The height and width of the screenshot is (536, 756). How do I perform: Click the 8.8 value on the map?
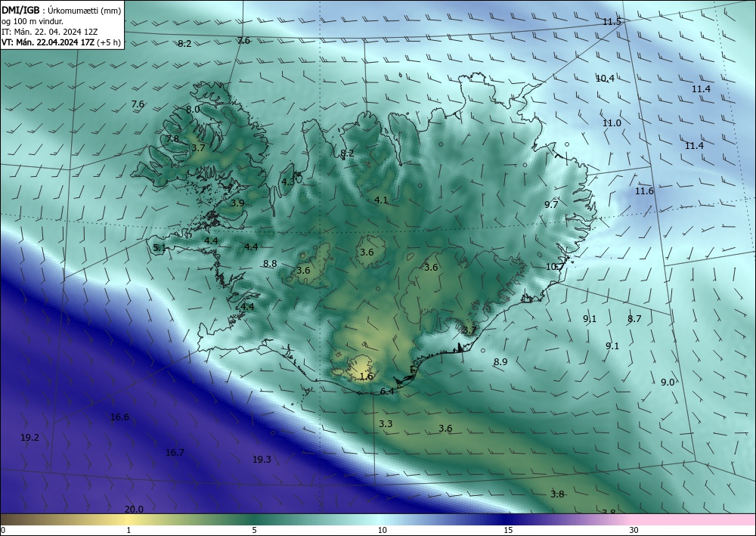click(270, 264)
